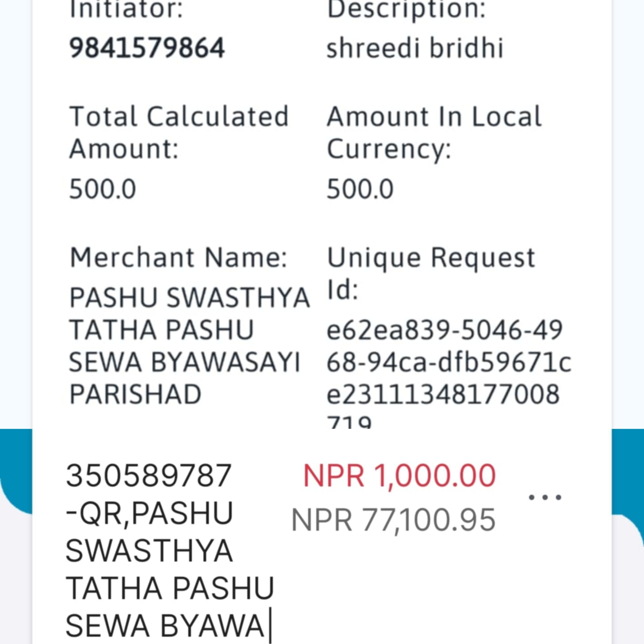This screenshot has width=644, height=644.
Task: Select the initiator number 9841579864
Action: [x=147, y=48]
